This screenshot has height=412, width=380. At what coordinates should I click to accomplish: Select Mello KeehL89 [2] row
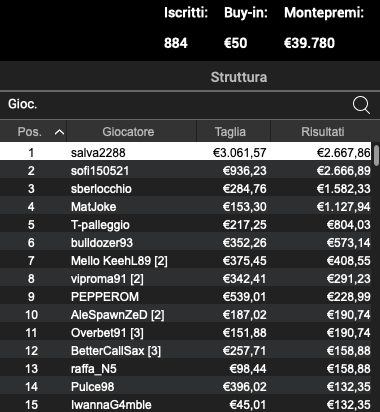(186, 261)
